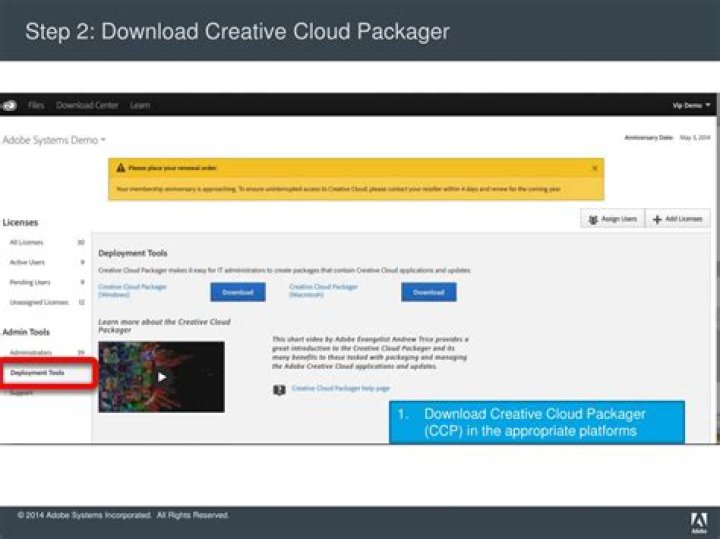Image resolution: width=720 pixels, height=539 pixels.
Task: Click the Adobe logo in footer
Action: [699, 523]
